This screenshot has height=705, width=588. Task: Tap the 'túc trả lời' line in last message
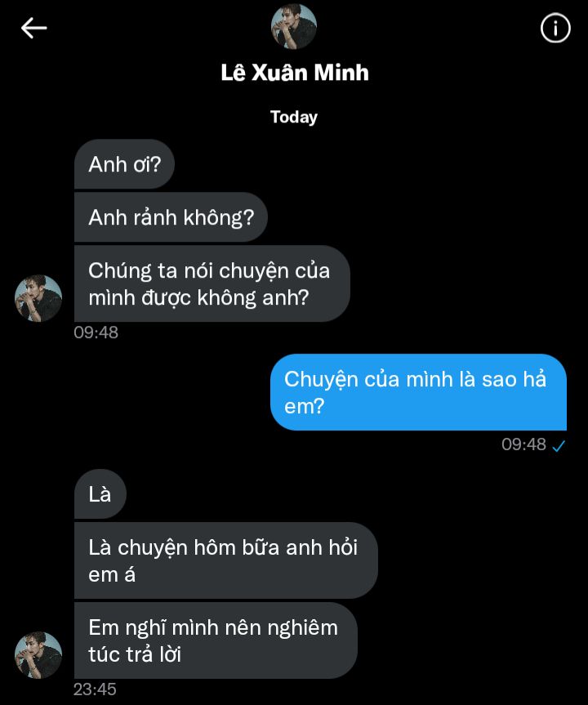[x=135, y=654]
